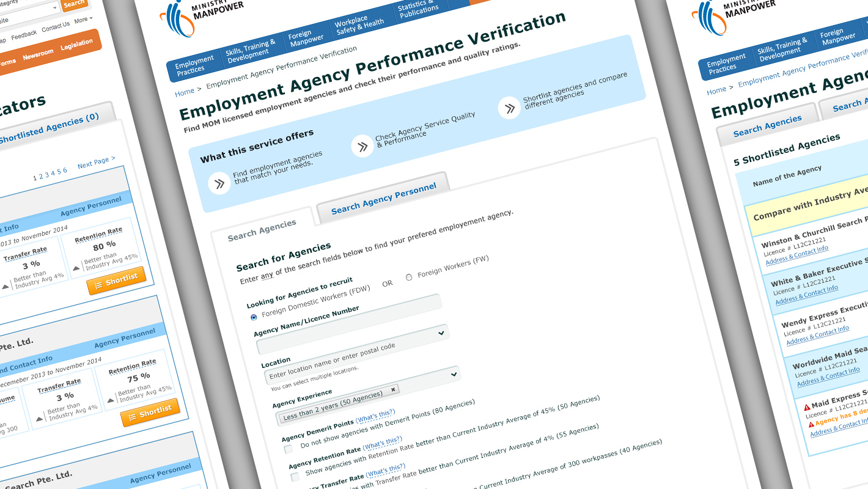The width and height of the screenshot is (868, 489).
Task: Click the Contact Us link in left page
Action: coord(56,26)
